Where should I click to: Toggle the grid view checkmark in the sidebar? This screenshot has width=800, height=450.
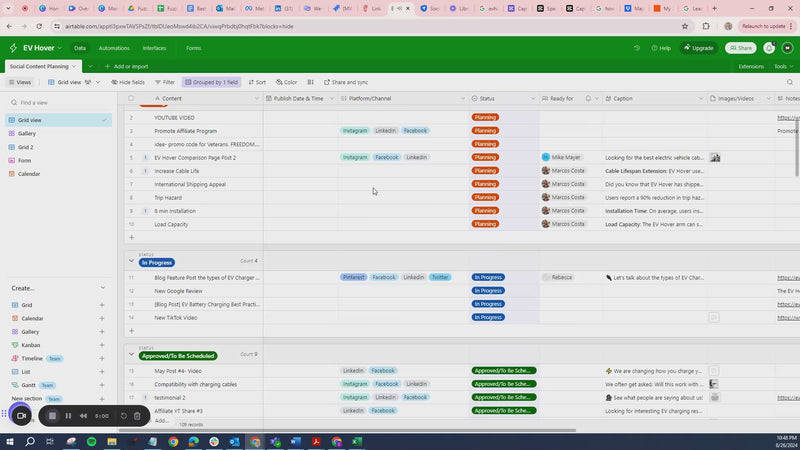click(x=104, y=120)
